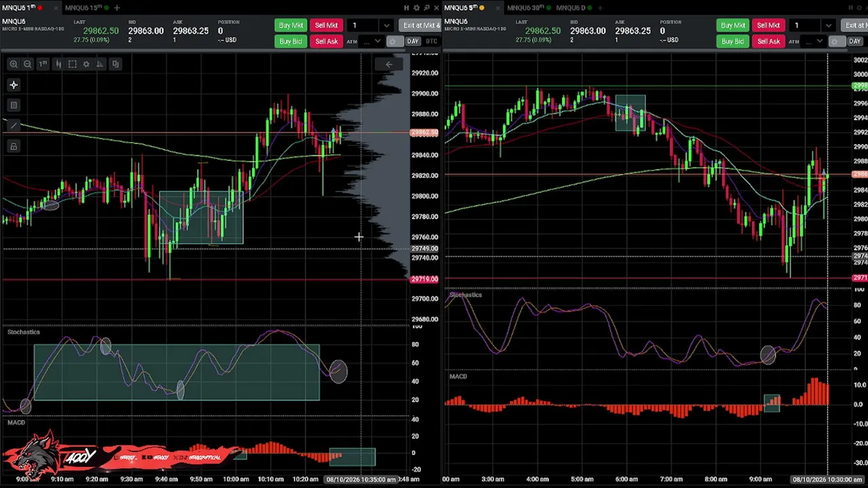Open the left panel header settings gear
Screen dimensions: 868x488
coord(417,7)
